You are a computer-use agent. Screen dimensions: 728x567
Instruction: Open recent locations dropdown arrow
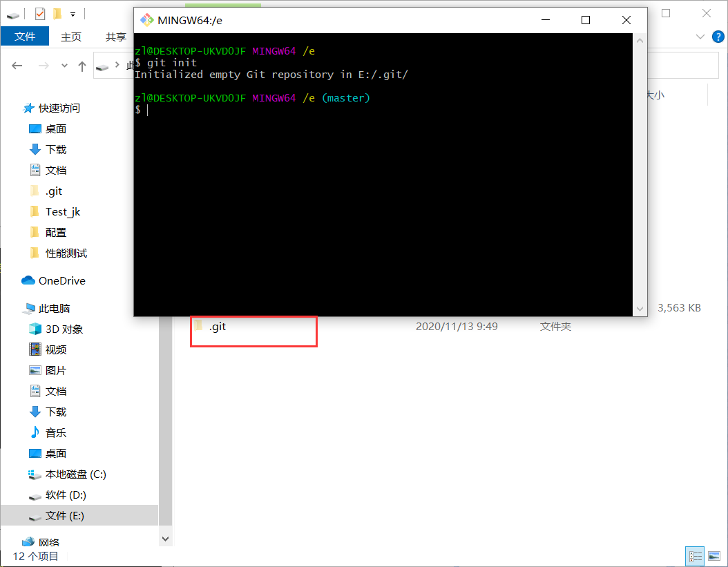tap(64, 66)
